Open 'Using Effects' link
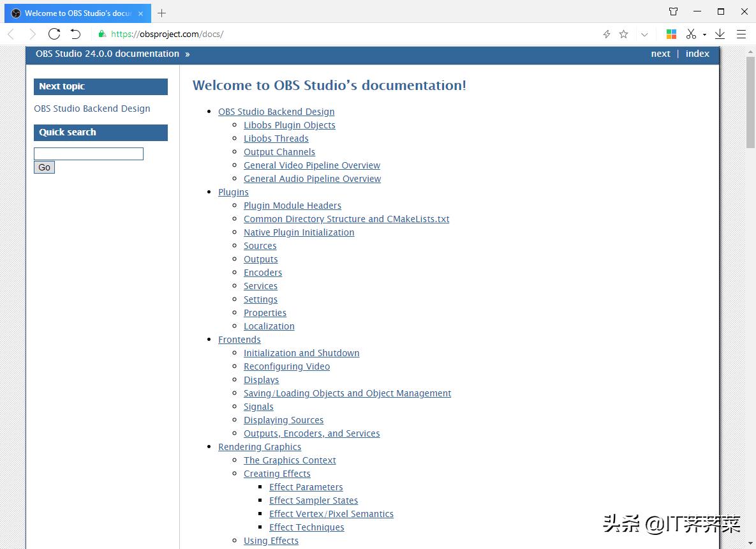Image resolution: width=756 pixels, height=549 pixels. 271,541
